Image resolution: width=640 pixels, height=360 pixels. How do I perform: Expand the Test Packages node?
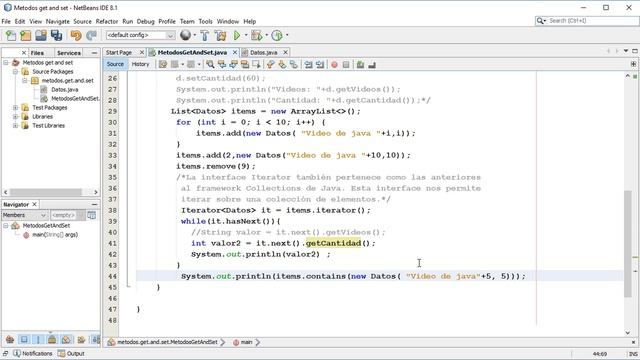(x=16, y=108)
